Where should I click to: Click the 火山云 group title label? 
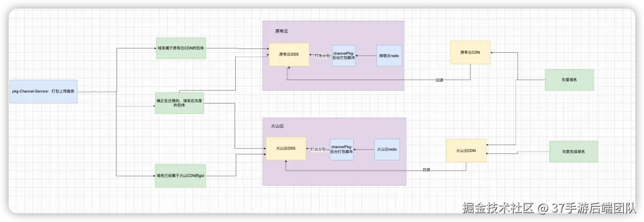[277, 126]
